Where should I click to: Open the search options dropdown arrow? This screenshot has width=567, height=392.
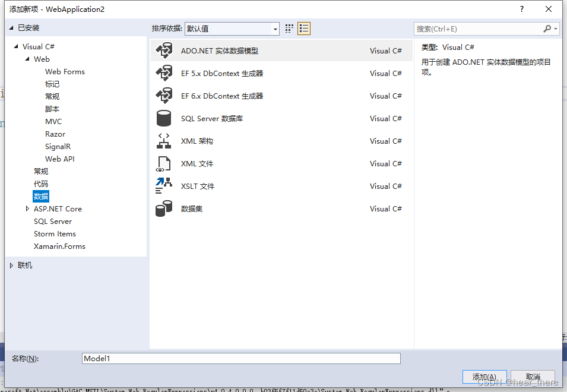(556, 29)
